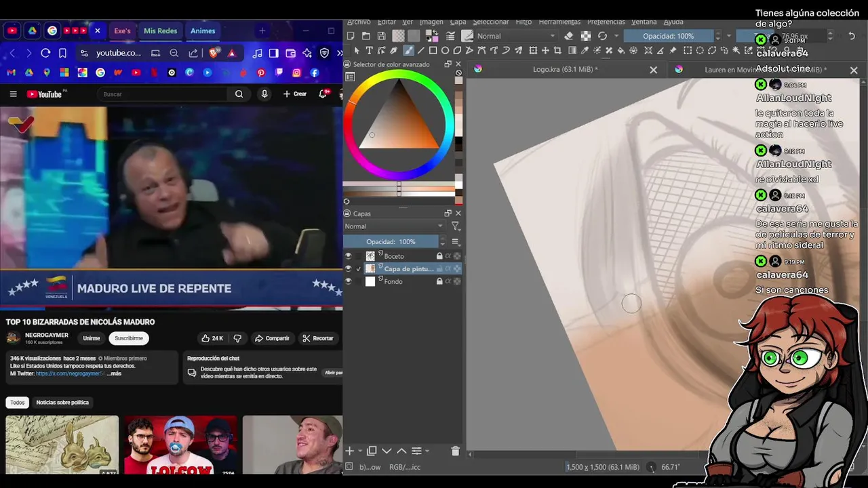This screenshot has height=488, width=868.
Task: Select the Ellipse shape tool
Action: pos(446,50)
